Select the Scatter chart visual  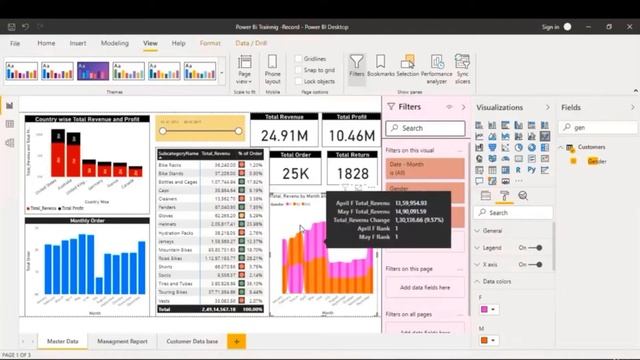click(x=505, y=147)
